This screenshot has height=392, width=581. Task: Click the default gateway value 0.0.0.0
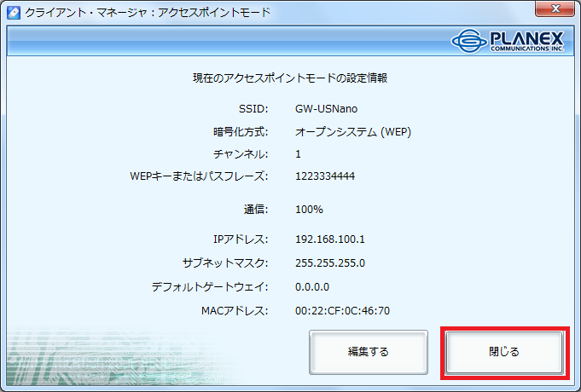(312, 286)
